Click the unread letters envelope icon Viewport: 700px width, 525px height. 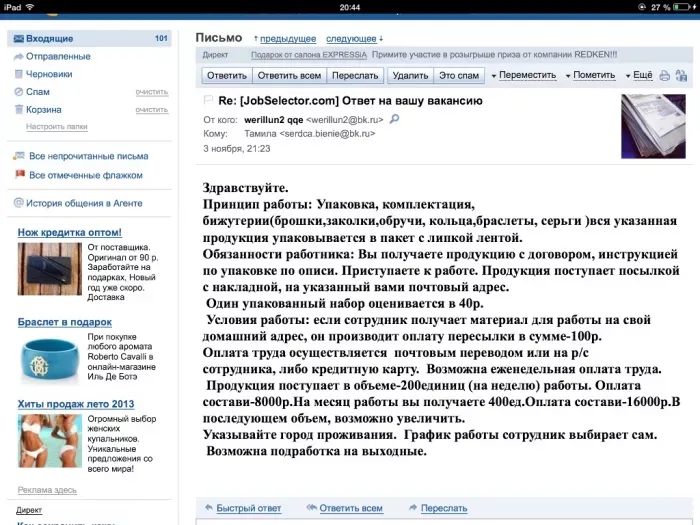(19, 156)
